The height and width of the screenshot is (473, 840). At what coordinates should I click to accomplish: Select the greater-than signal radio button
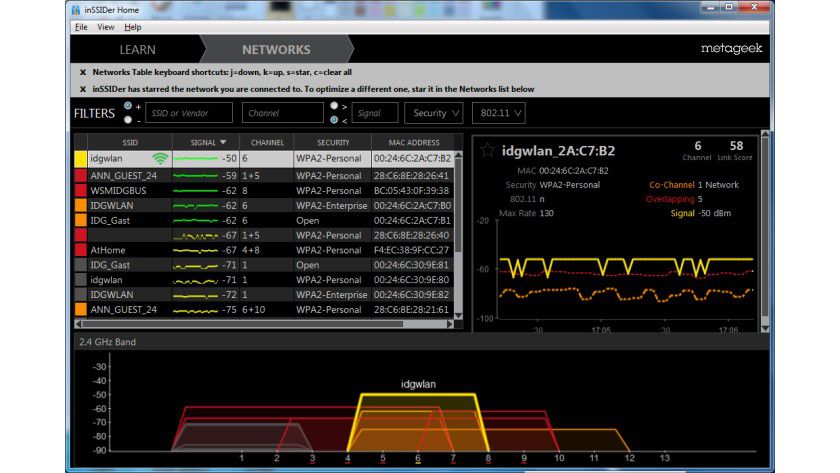click(334, 106)
